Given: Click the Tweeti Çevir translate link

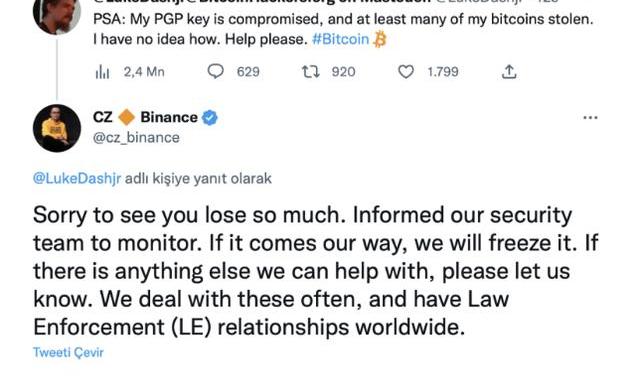Looking at the screenshot, I should click(x=69, y=353).
